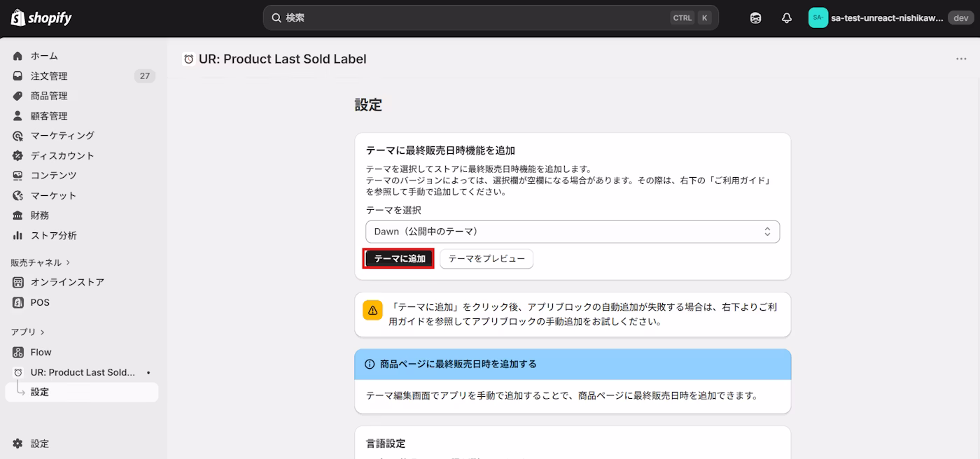Click the 検索 search field

490,17
